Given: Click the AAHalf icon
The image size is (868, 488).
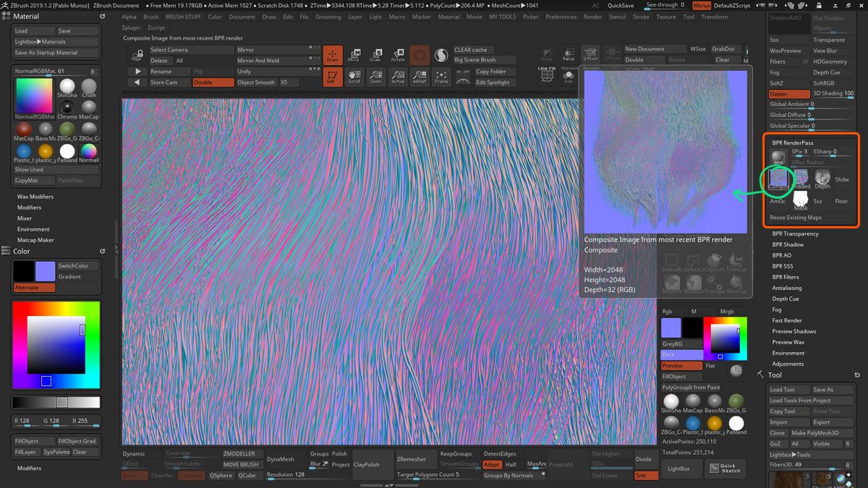Looking at the screenshot, I should tap(420, 77).
